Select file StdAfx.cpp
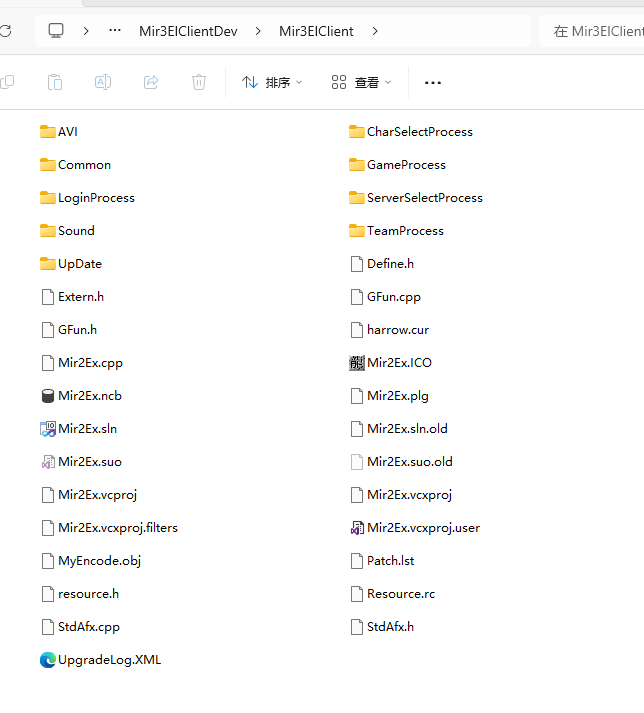This screenshot has height=713, width=644. (x=80, y=627)
